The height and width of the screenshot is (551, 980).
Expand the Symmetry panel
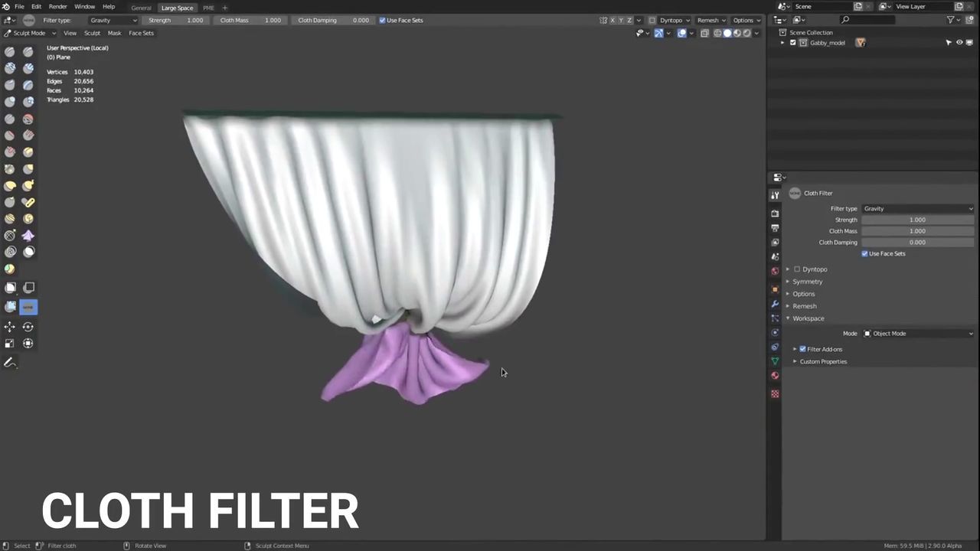point(807,282)
